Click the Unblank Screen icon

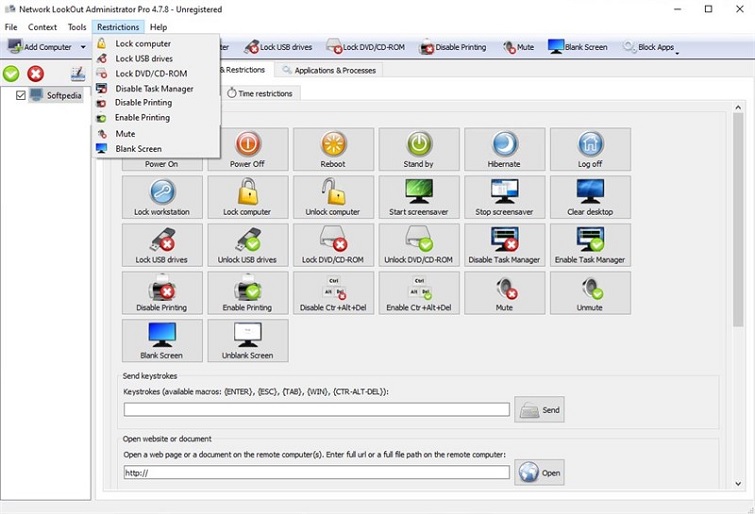tap(247, 340)
